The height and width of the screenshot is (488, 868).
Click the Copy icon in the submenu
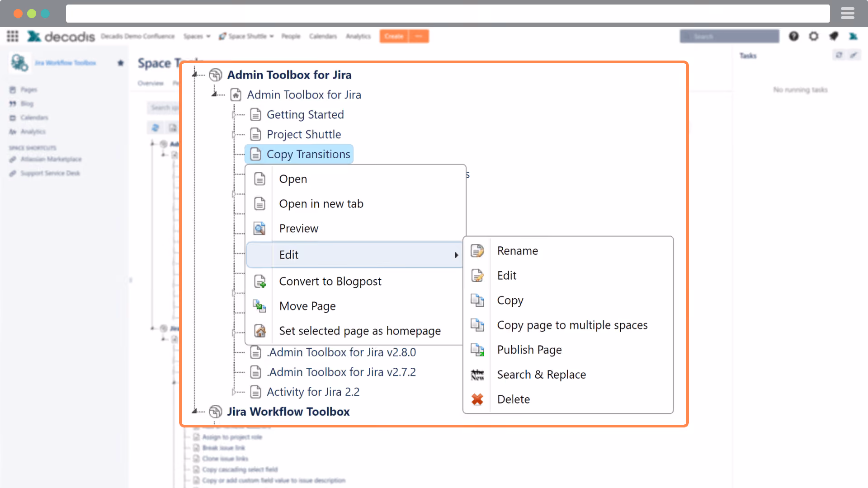pyautogui.click(x=477, y=300)
